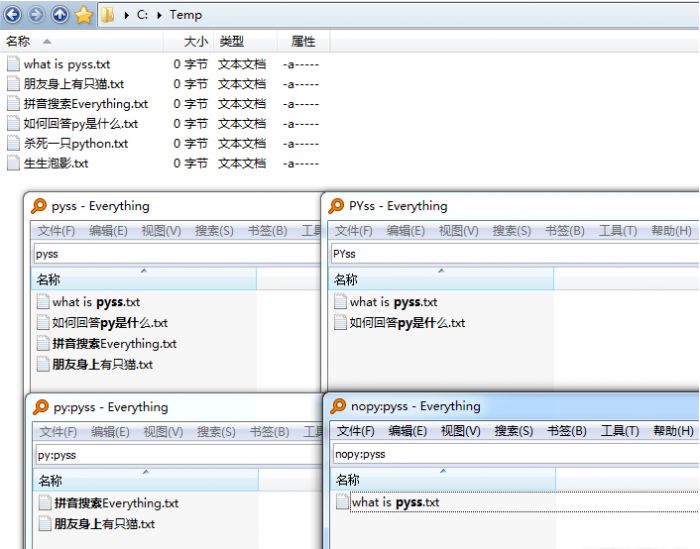Open 帮助(H) menu in PYss window
The height and width of the screenshot is (549, 700).
pyautogui.click(x=671, y=231)
